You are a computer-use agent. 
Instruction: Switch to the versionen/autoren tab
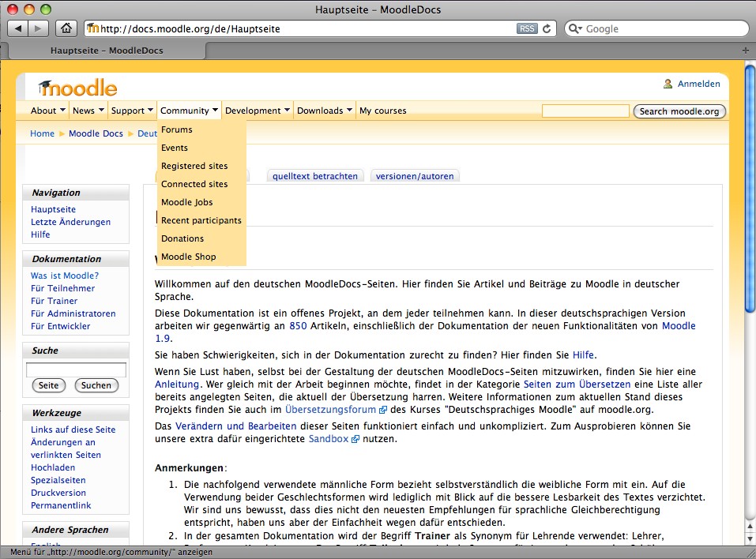point(415,176)
